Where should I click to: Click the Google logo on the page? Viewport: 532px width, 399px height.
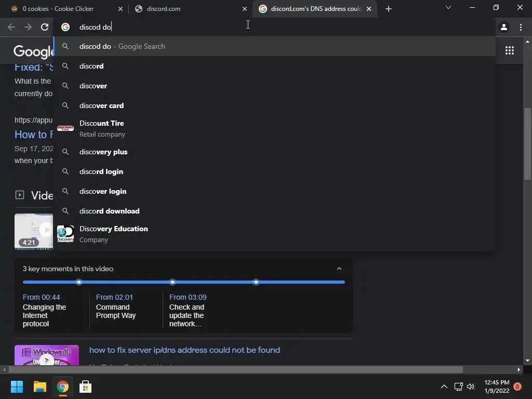point(33,51)
